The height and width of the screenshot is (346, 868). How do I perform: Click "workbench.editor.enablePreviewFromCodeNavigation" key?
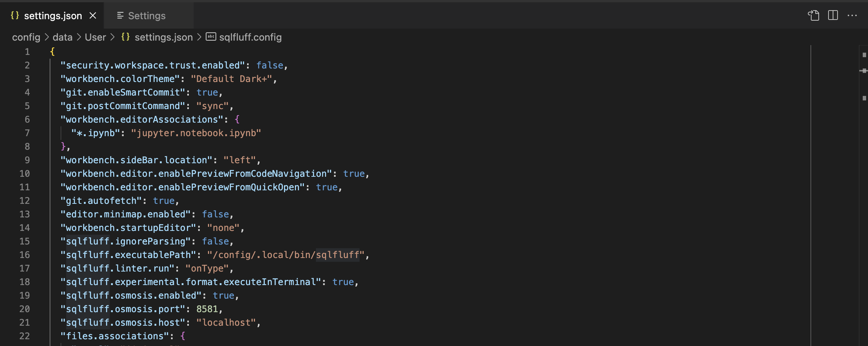196,173
